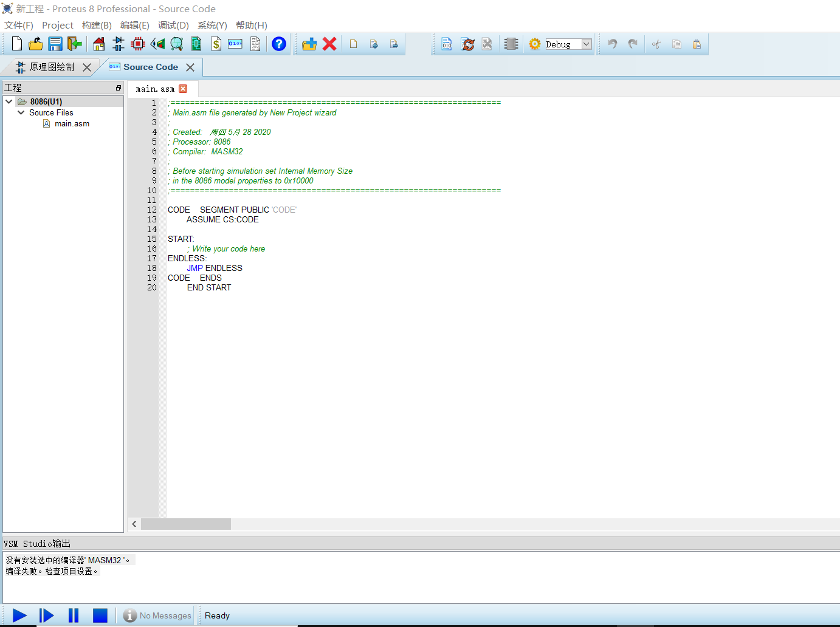Click the Cut scissors icon
Image resolution: width=840 pixels, height=627 pixels.
click(x=656, y=44)
